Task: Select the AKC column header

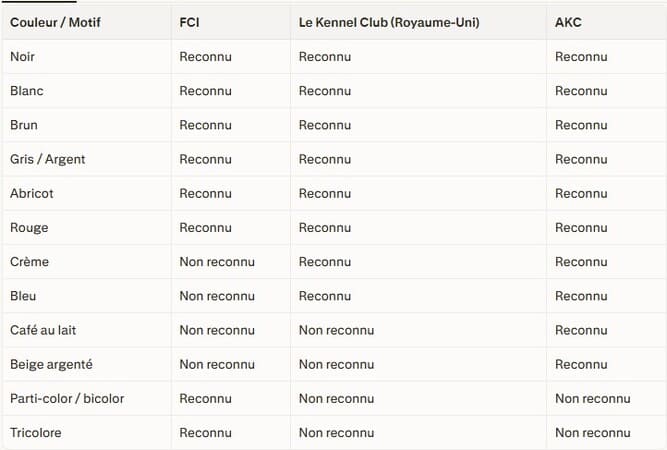Action: [x=568, y=22]
